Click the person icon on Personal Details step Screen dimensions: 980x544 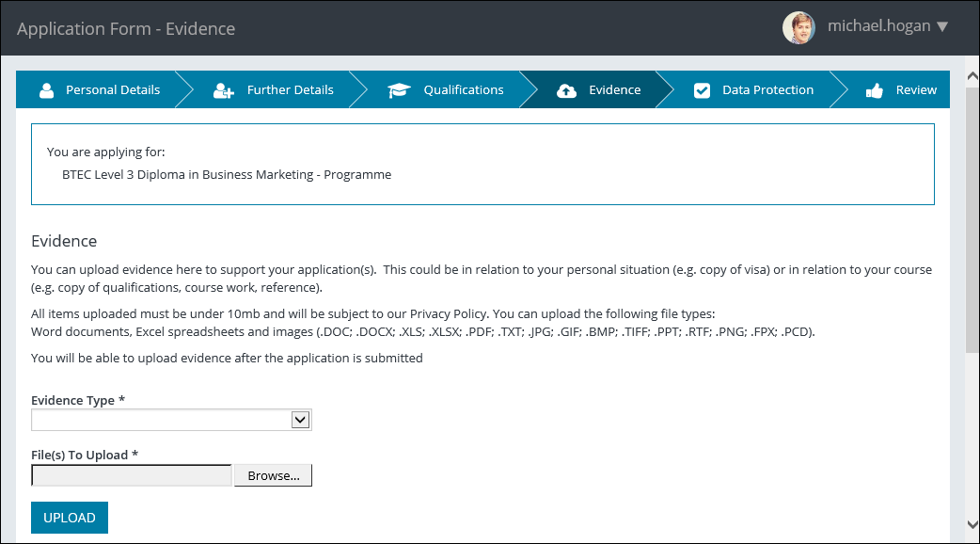(x=46, y=89)
